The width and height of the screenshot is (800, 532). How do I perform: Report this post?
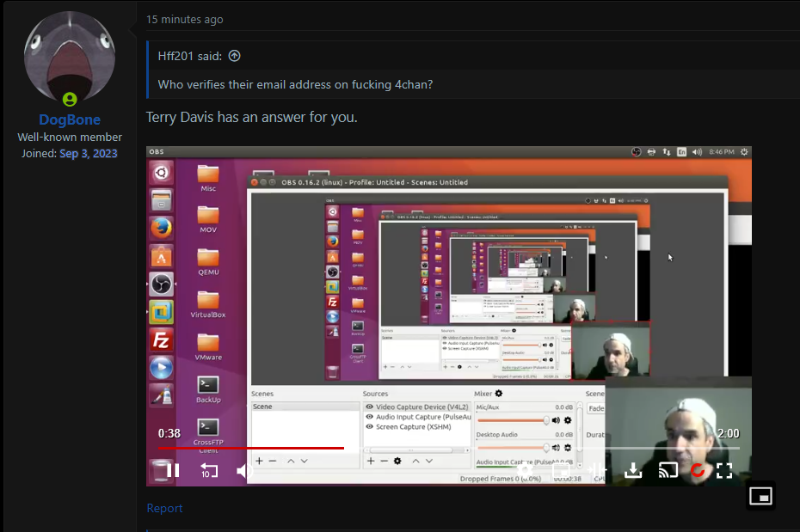pyautogui.click(x=164, y=508)
